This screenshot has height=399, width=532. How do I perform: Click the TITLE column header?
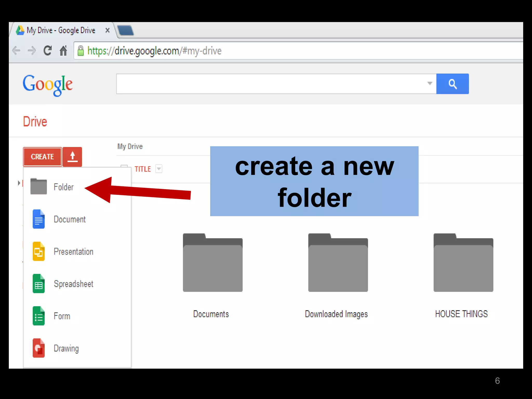tap(143, 169)
